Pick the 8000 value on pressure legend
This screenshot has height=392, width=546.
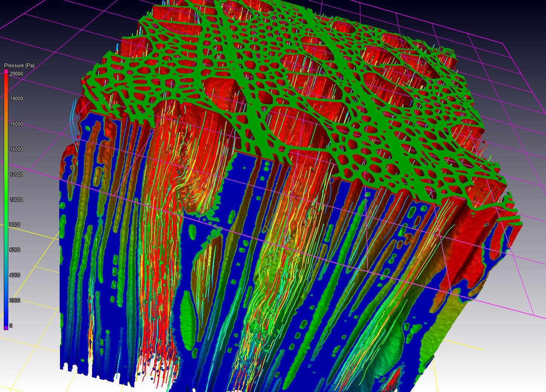click(15, 225)
